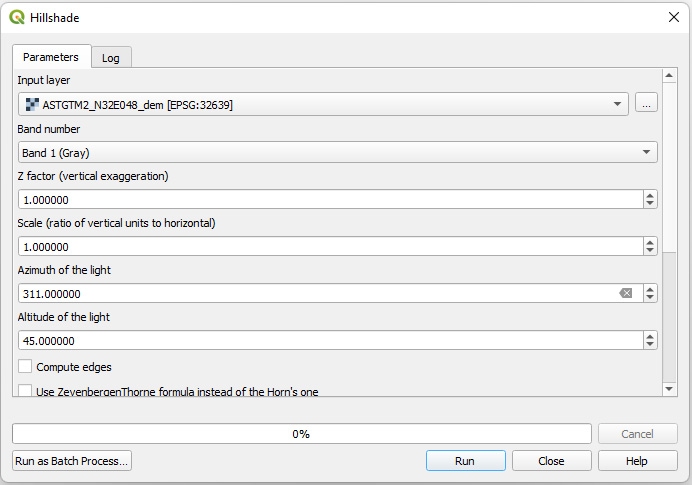This screenshot has width=692, height=485.
Task: Close the Hillshade dialog window
Action: [673, 17]
